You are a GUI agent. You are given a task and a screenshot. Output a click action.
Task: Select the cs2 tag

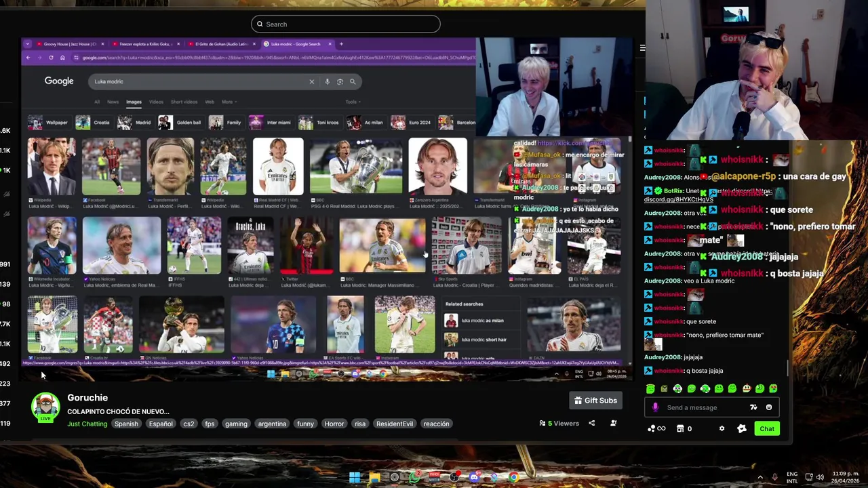189,424
